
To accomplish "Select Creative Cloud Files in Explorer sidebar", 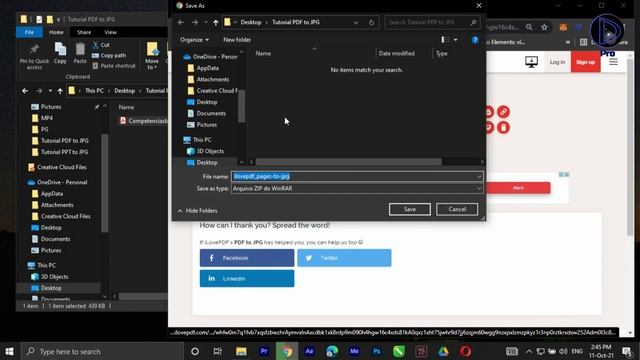I will click(x=58, y=167).
